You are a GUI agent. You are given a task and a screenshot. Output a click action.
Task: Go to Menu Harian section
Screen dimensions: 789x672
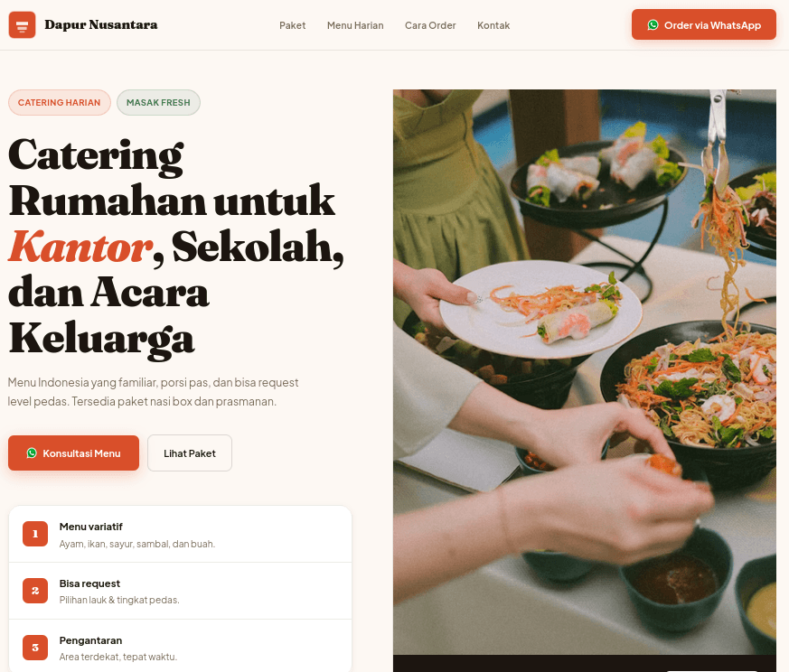355,25
